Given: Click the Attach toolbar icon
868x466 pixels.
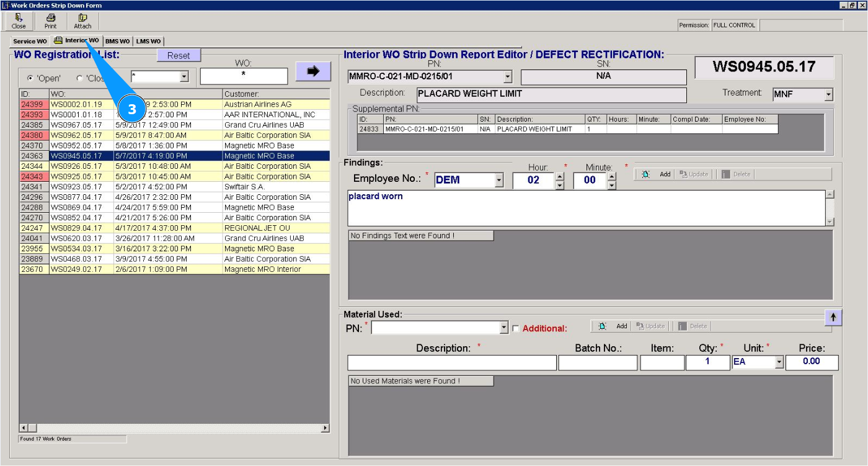Looking at the screenshot, I should tap(82, 21).
